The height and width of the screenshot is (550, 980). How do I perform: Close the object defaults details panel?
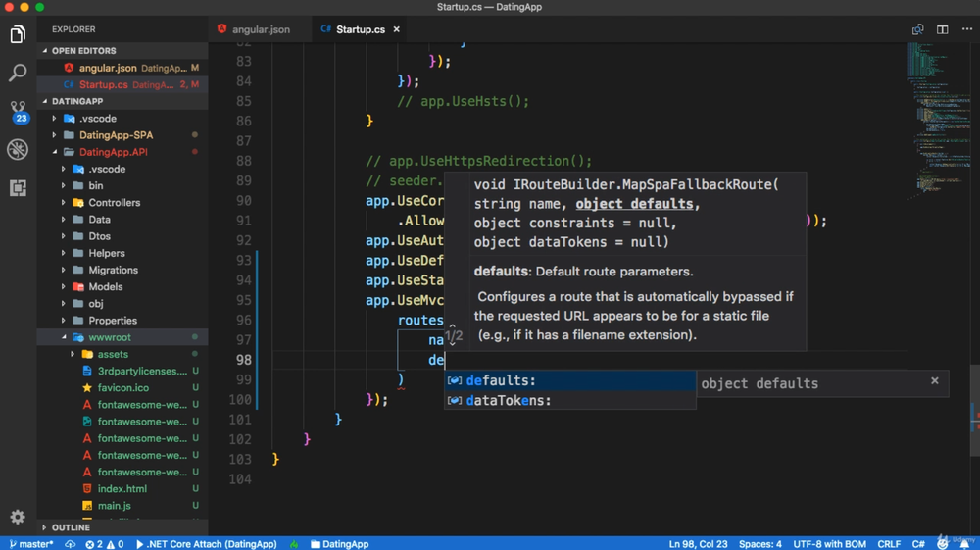934,381
